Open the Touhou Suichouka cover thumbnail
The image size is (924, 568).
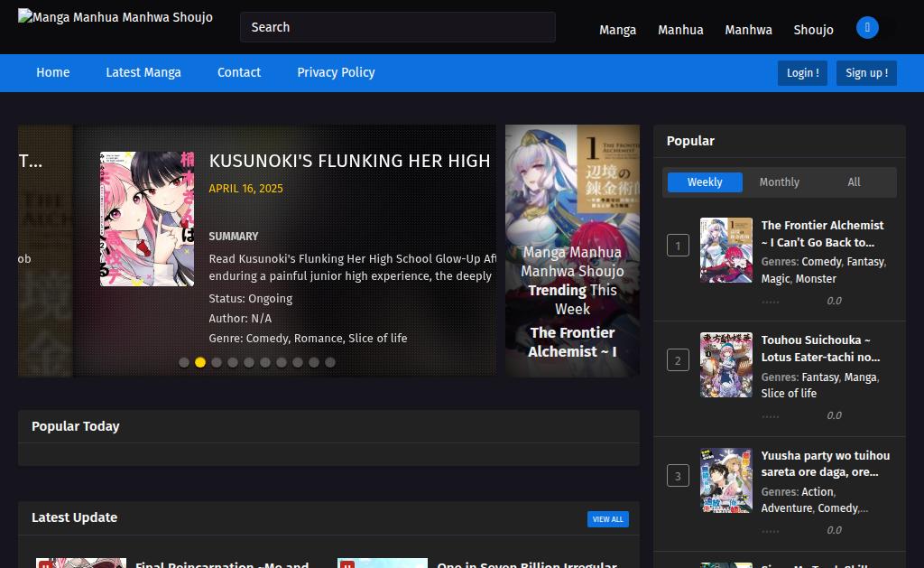coord(726,365)
